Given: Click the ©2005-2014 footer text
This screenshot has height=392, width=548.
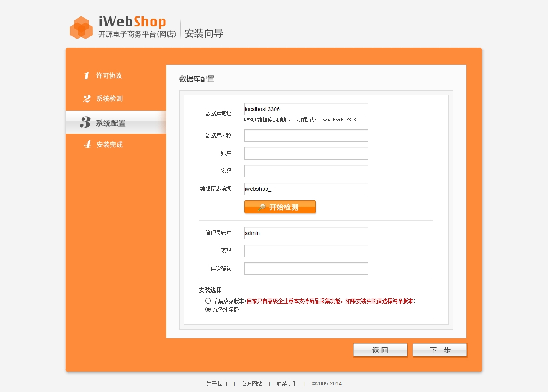Looking at the screenshot, I should click(327, 384).
